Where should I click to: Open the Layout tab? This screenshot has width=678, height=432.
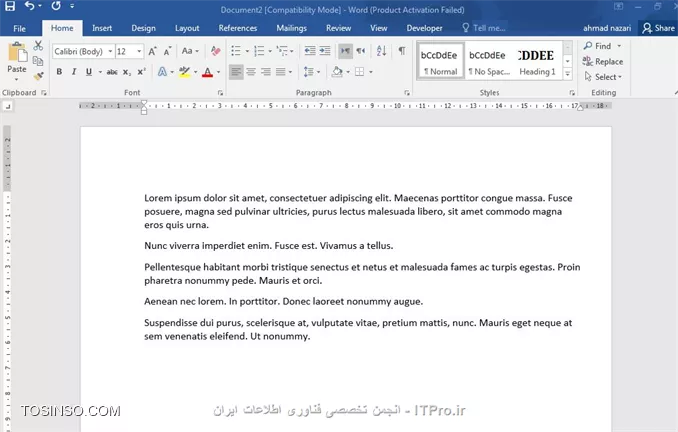[187, 29]
